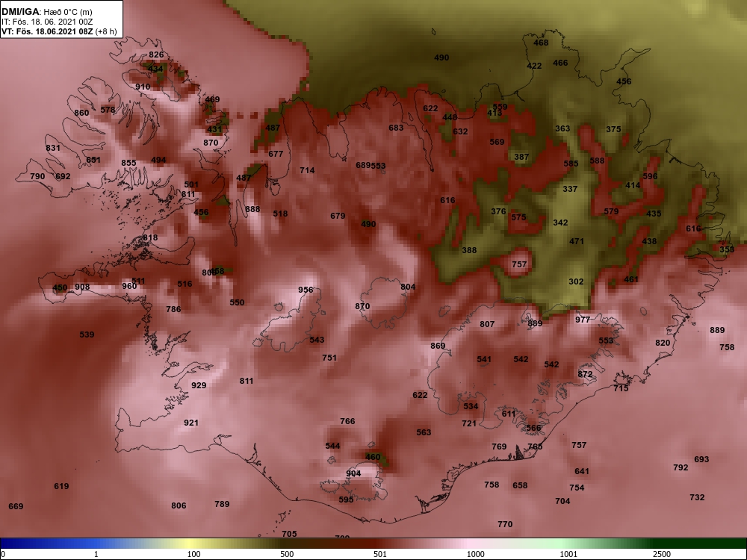Viewport: 747px width, 560px height.
Task: Click the legend label 100
Action: (x=194, y=554)
